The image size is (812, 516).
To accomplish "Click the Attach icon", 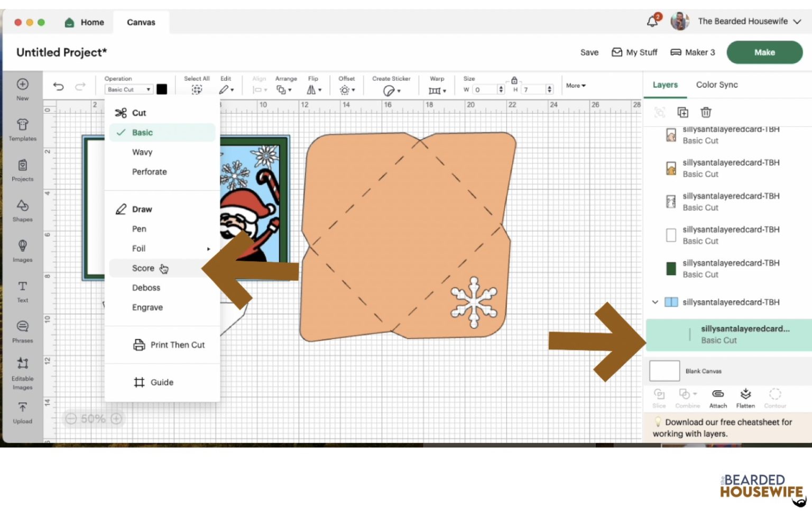I will 718,394.
